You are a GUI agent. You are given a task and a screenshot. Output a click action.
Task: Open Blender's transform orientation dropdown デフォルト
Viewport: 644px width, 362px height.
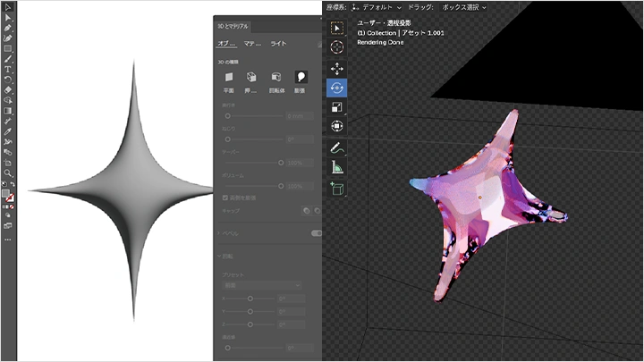point(377,7)
